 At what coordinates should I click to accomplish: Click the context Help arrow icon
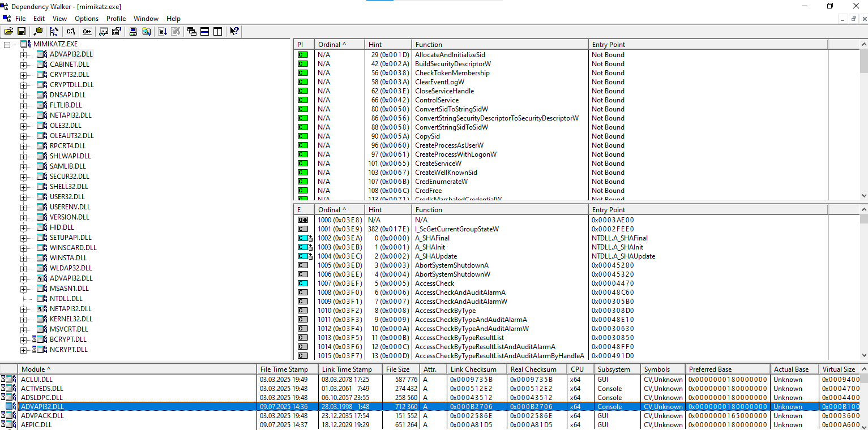pyautogui.click(x=234, y=32)
